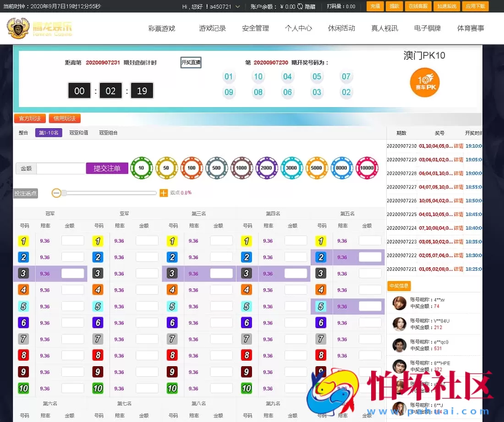This screenshot has width=504, height=422.
Task: Switch to the 信用玩法 tab
Action: [65, 118]
